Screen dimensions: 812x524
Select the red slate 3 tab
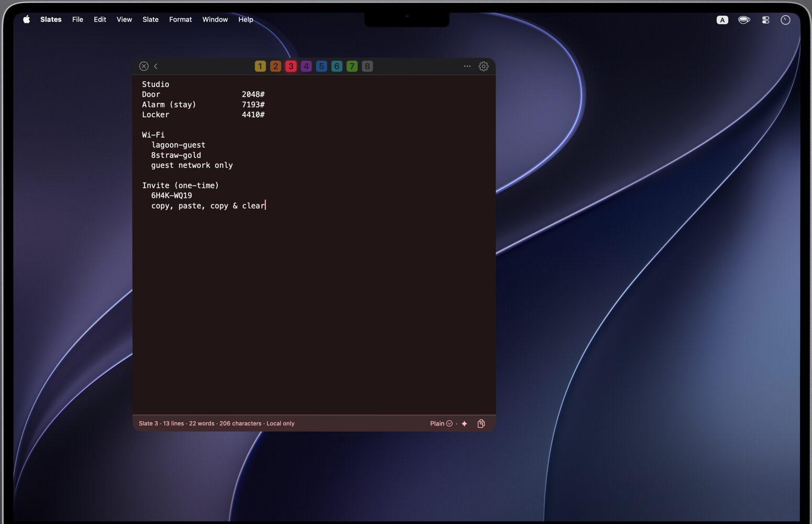pos(291,66)
